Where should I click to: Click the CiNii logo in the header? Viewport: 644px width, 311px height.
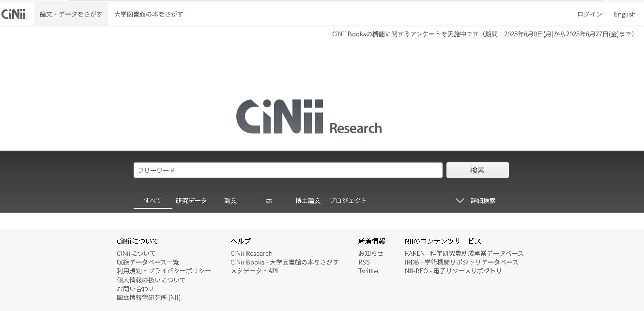tap(14, 14)
